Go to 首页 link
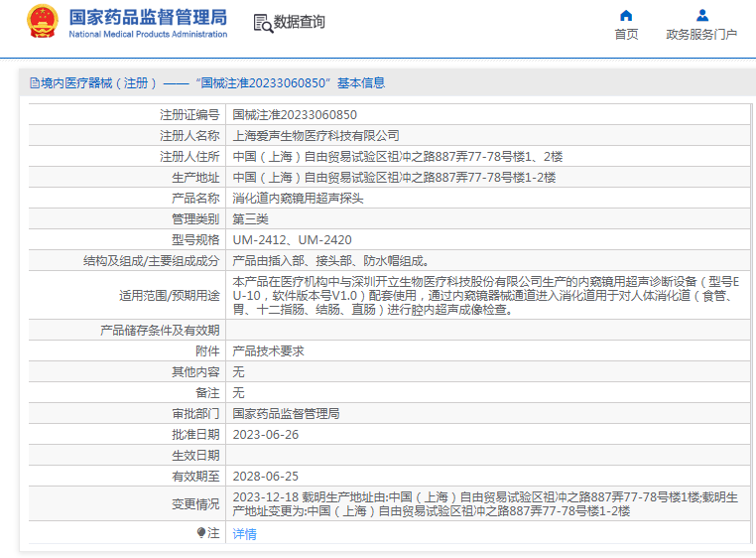Viewport: 756px width, 558px height. click(x=626, y=35)
